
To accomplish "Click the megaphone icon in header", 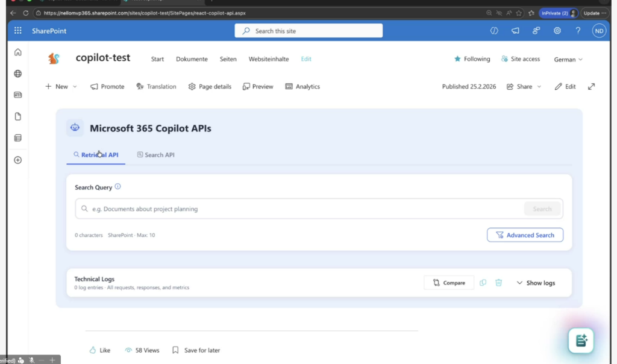I will pyautogui.click(x=515, y=31).
